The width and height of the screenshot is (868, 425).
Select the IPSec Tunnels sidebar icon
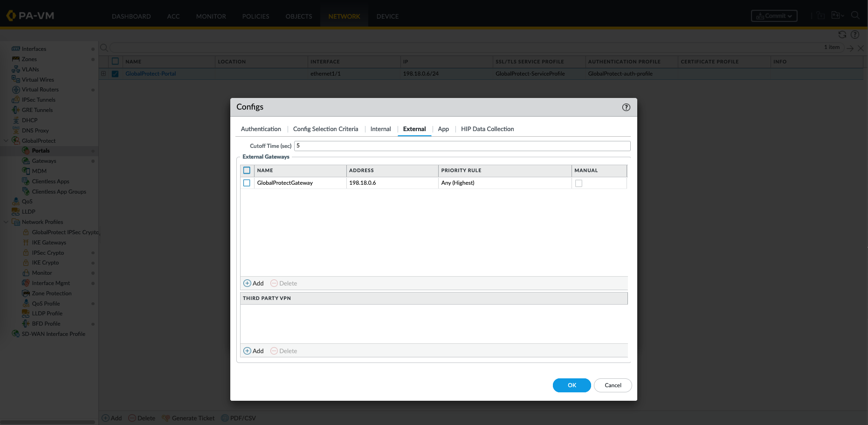click(16, 100)
